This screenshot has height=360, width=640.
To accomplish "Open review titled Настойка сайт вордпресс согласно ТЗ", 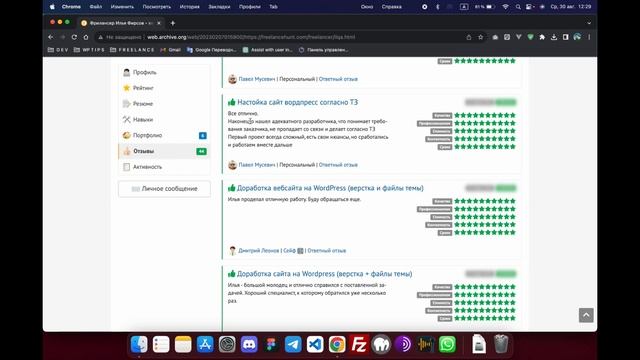I will click(x=298, y=102).
